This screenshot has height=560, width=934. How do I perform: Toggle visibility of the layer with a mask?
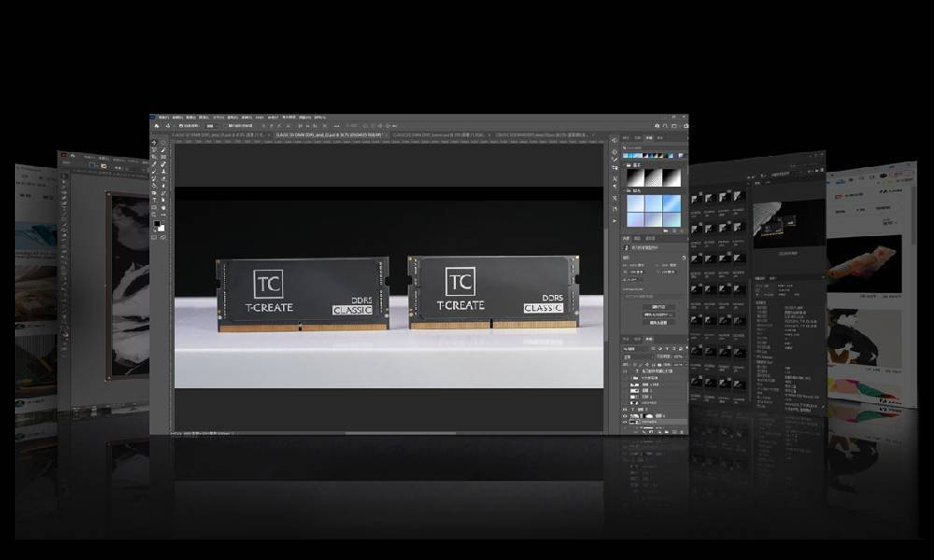626,416
